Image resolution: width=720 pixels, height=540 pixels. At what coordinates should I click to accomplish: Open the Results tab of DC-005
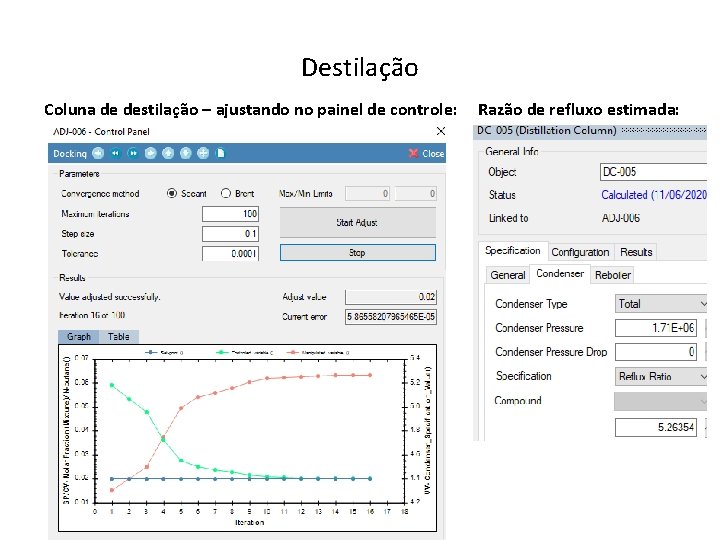point(636,252)
